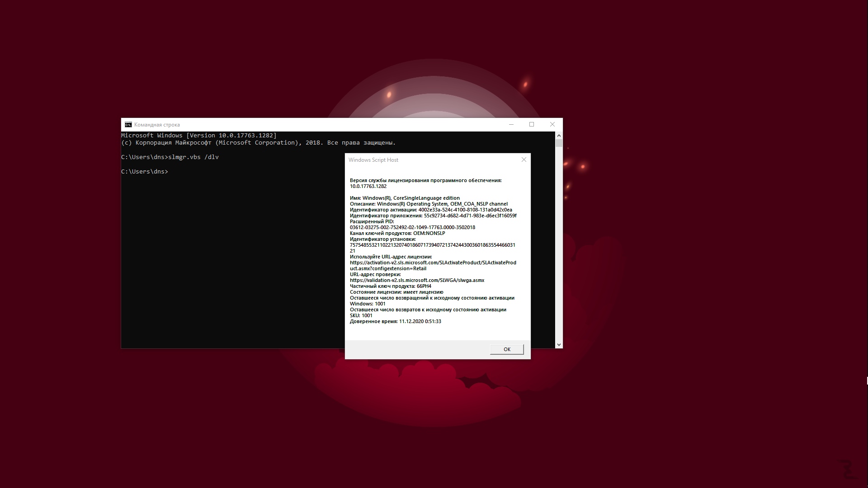Click the installation ID number starting 7575485
868x488 pixels.
point(433,248)
